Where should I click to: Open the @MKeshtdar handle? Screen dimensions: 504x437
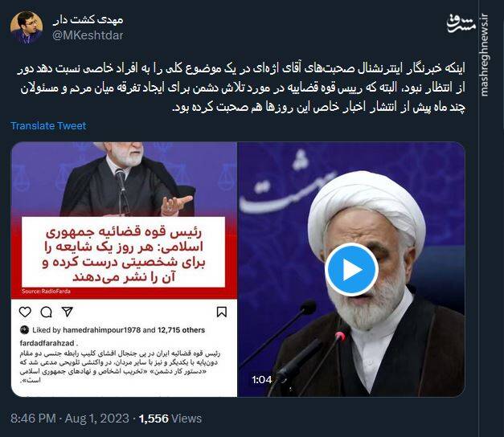(x=88, y=35)
